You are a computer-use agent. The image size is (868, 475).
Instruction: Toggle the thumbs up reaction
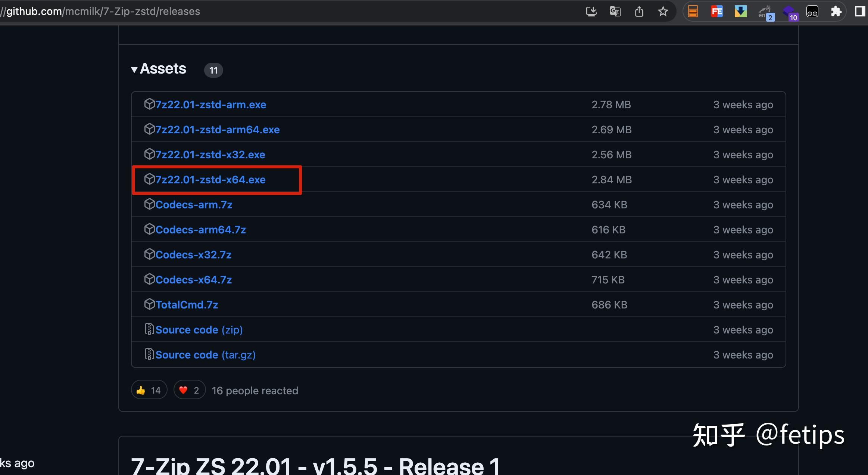coord(149,391)
